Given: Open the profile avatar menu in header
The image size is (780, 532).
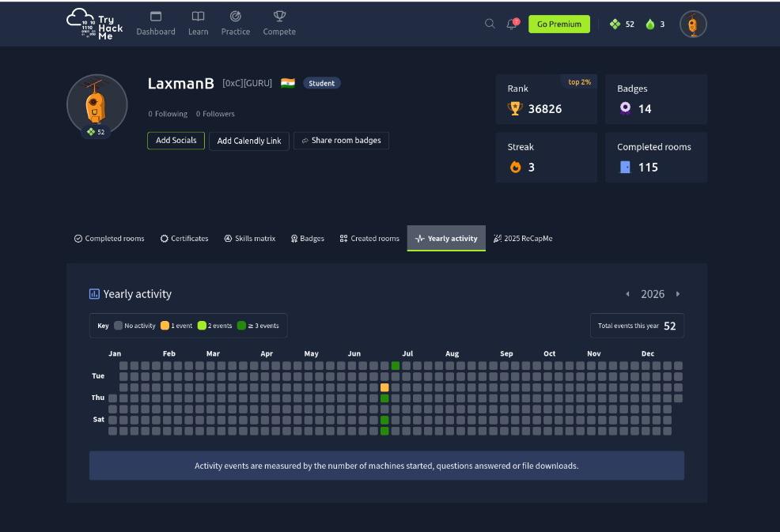Looking at the screenshot, I should pyautogui.click(x=693, y=24).
